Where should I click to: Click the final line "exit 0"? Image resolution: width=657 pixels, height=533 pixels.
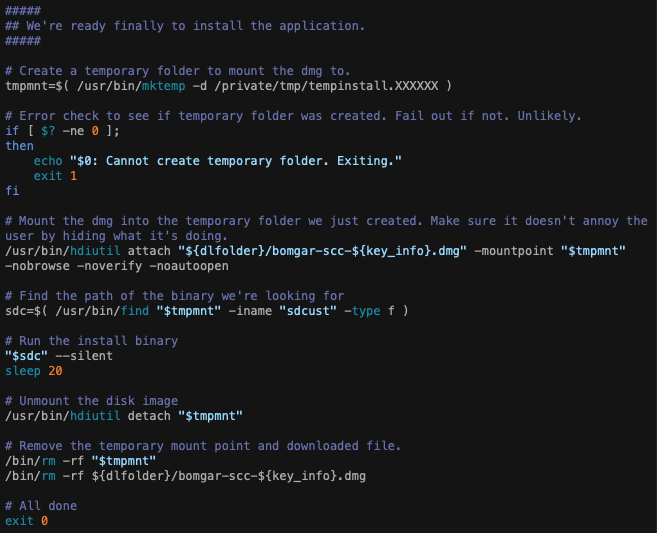click(26, 521)
